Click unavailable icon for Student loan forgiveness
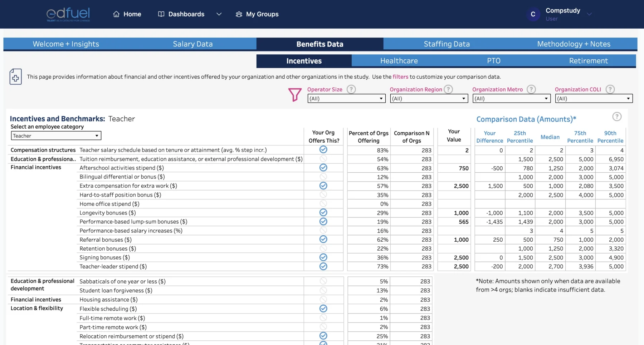The height and width of the screenshot is (345, 644). tap(323, 290)
